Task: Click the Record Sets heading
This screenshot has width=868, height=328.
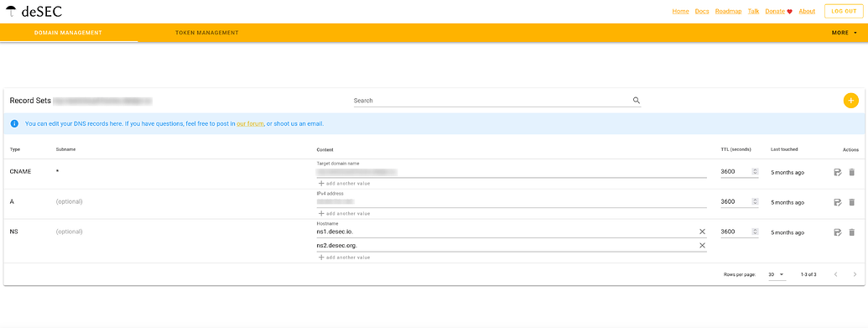Action: coord(30,101)
